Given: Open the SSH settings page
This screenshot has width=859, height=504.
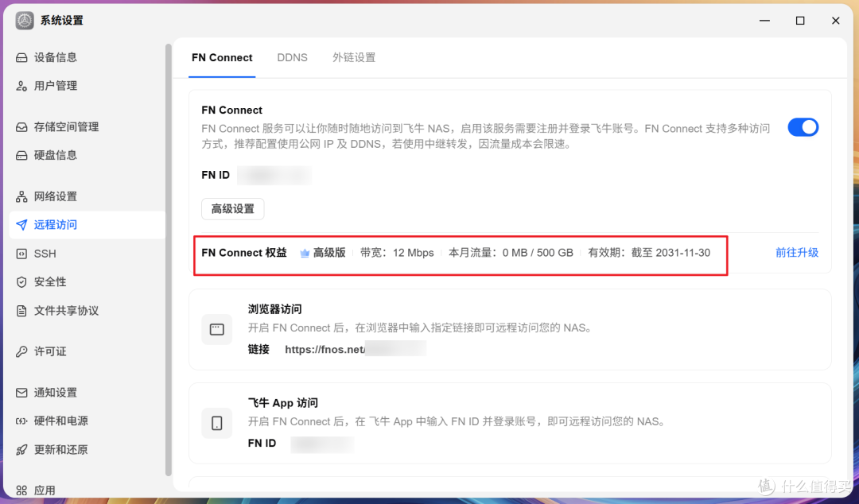Looking at the screenshot, I should (x=87, y=254).
